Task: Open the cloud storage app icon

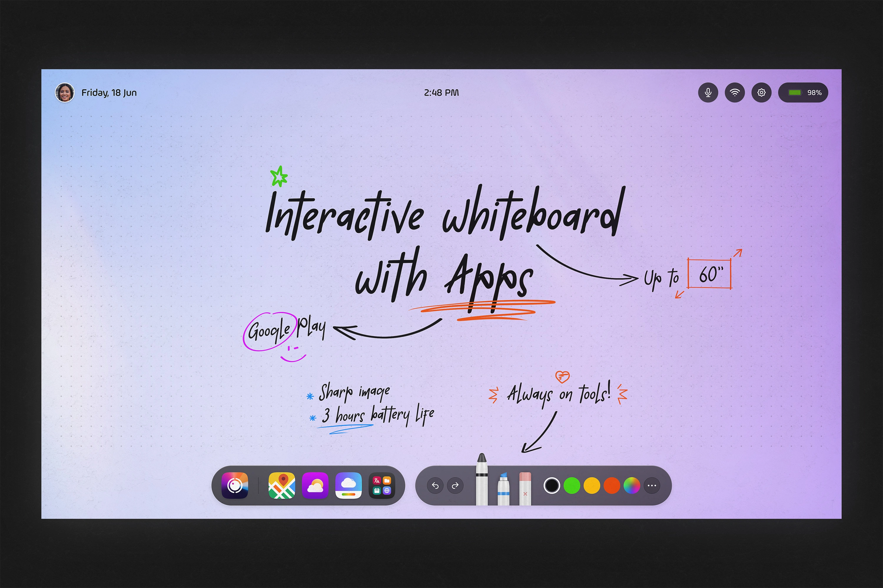Action: point(348,486)
